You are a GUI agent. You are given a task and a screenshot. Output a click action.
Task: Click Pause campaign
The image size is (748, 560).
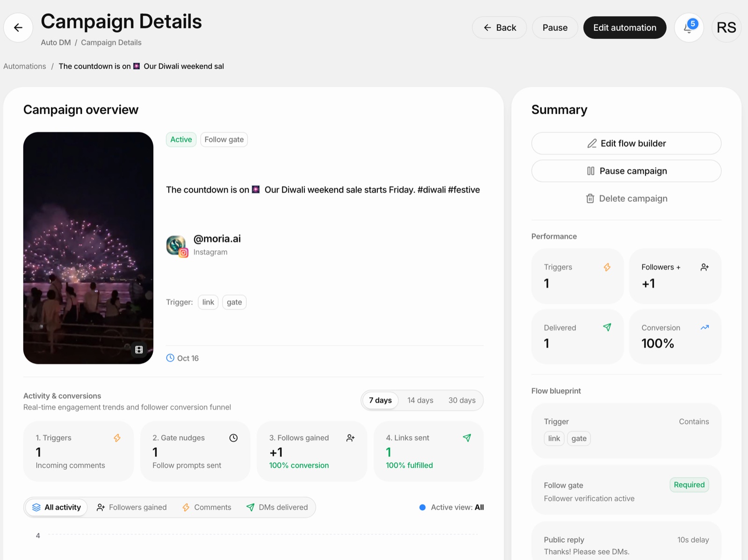pos(626,171)
